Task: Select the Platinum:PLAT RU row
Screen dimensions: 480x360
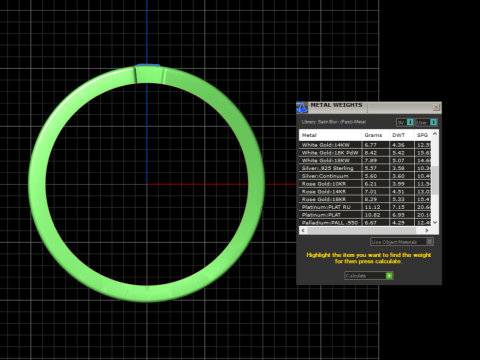Action: pyautogui.click(x=365, y=207)
